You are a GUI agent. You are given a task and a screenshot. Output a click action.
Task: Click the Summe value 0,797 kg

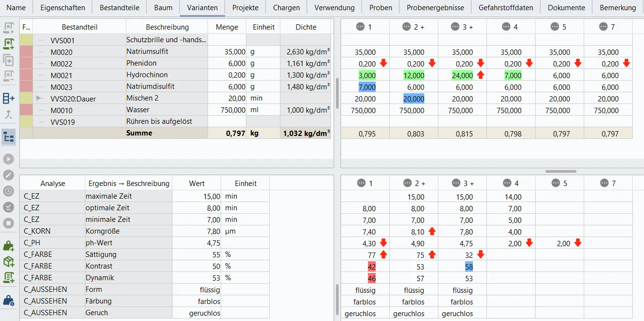[235, 133]
